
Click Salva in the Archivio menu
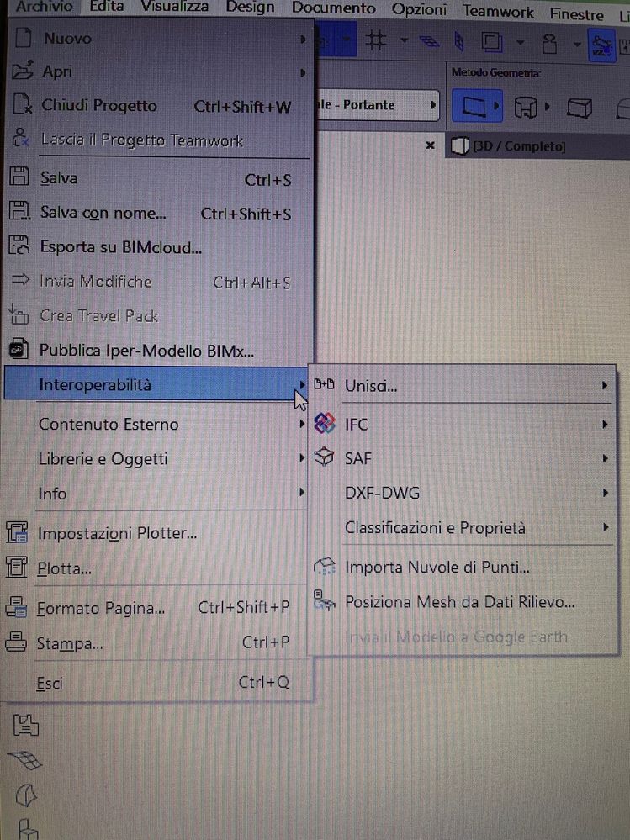pyautogui.click(x=160, y=178)
